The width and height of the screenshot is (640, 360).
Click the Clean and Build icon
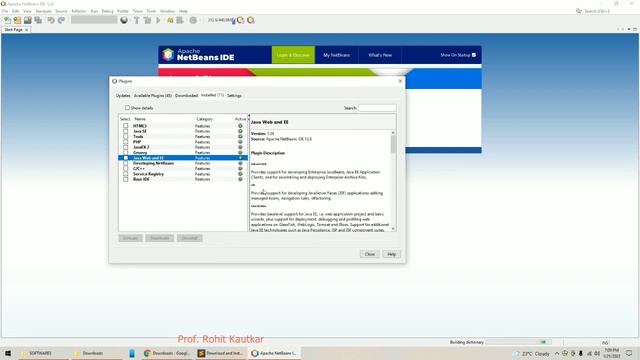tap(147, 20)
